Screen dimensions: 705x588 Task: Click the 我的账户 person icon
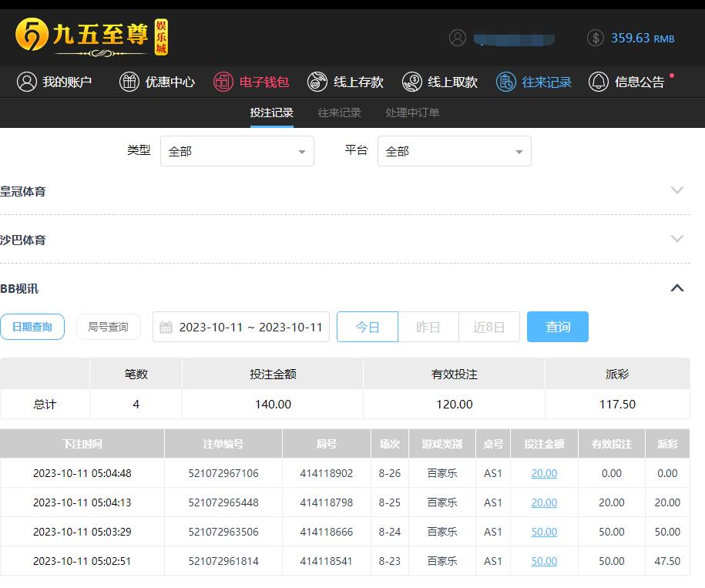point(26,82)
